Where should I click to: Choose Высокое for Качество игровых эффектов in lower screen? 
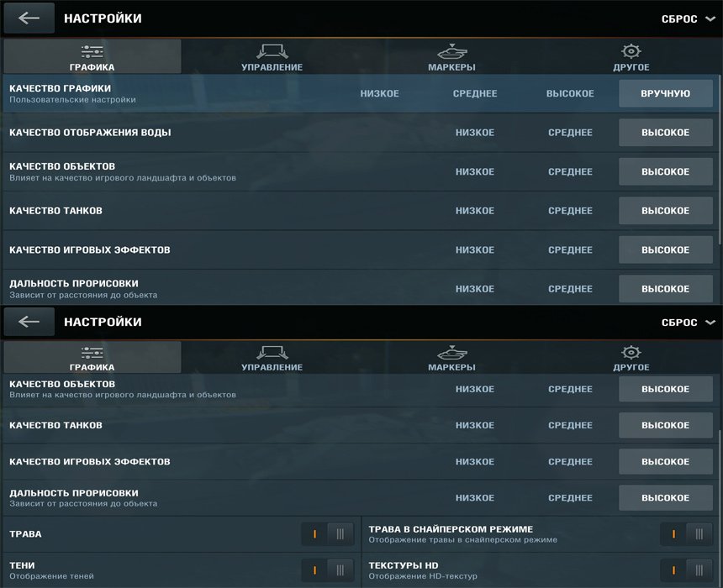pos(665,462)
